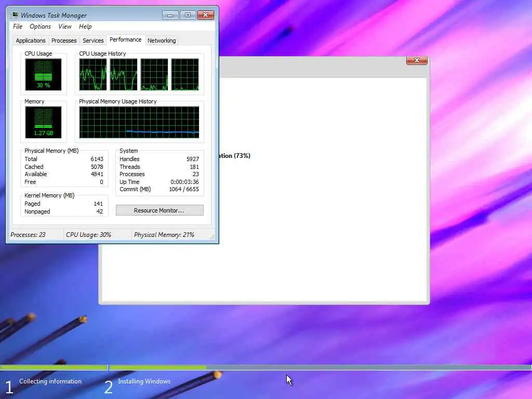
Task: Click the status bar CPU Usage: 30% entry
Action: point(88,235)
